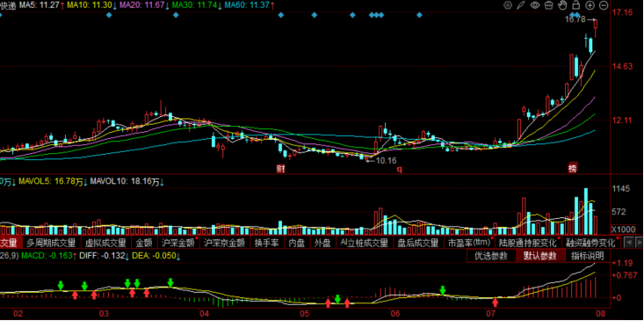Open the 金额 indicator tab
Image resolution: width=644 pixels, height=321 pixels.
(x=144, y=242)
